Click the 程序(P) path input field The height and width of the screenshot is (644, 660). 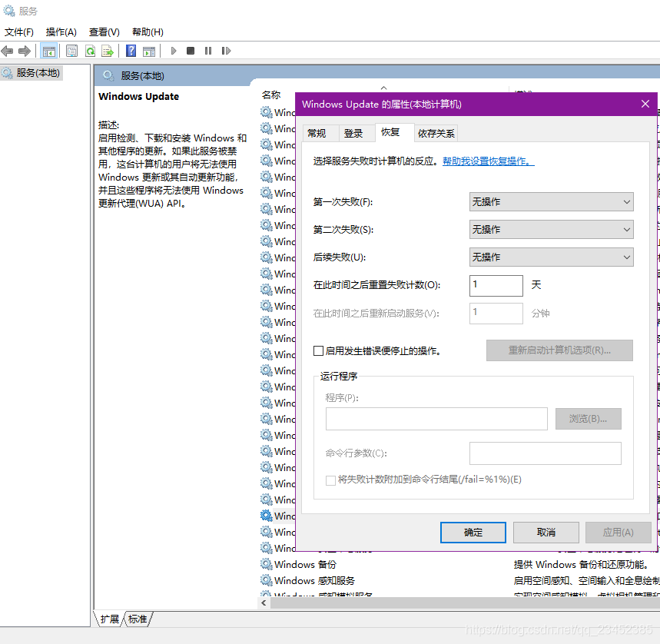[436, 419]
